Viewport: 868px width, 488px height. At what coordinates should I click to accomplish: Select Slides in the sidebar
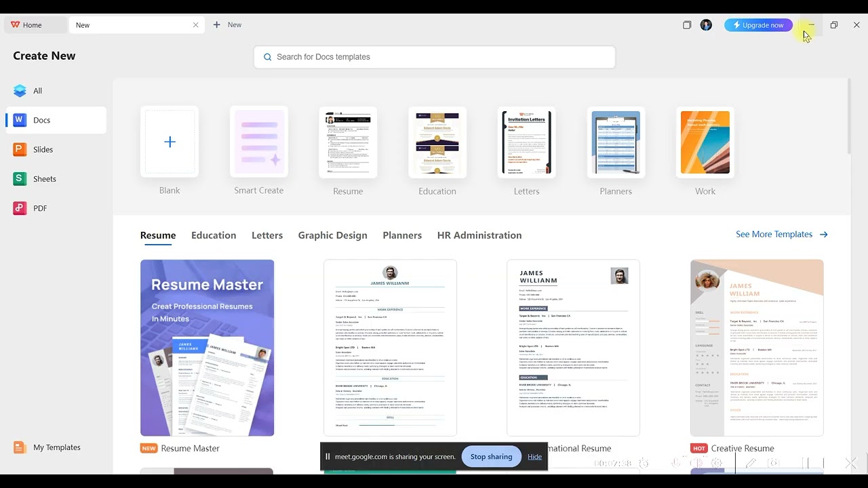point(56,150)
